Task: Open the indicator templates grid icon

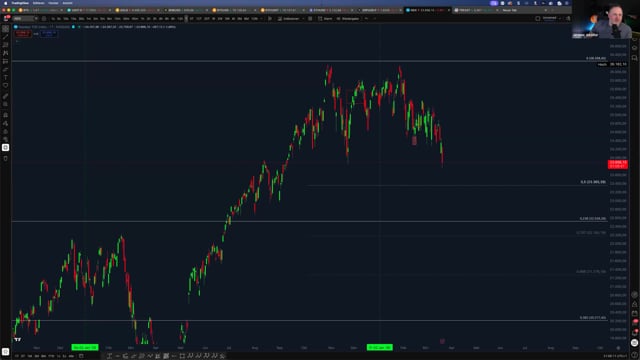Action: (x=310, y=18)
